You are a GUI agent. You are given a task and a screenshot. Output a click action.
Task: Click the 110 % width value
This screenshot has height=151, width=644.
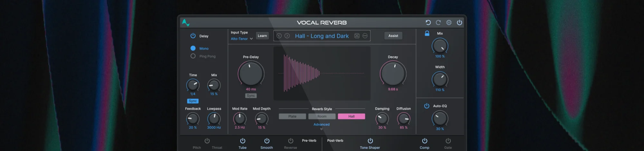click(440, 90)
